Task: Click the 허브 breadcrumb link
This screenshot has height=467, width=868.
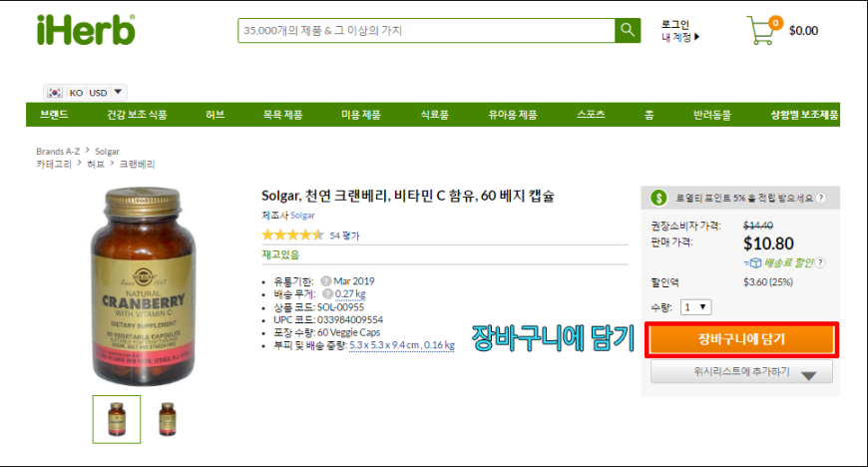Action: coord(96,164)
